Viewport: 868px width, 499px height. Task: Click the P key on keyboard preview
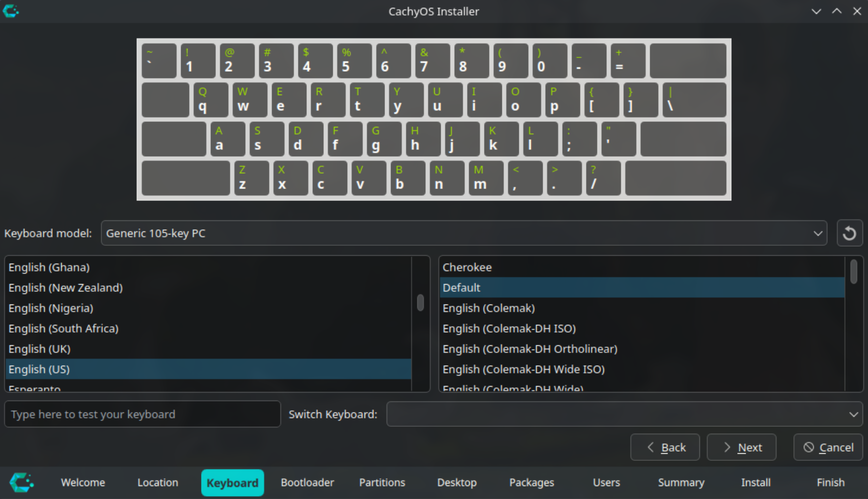tap(563, 100)
